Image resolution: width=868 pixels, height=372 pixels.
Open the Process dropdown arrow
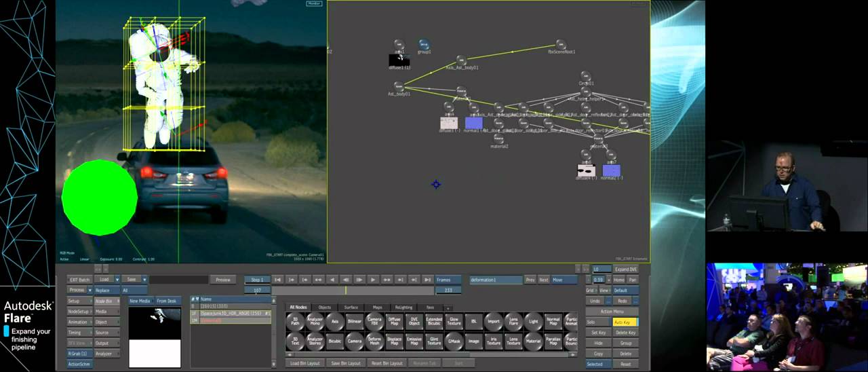[x=90, y=290]
